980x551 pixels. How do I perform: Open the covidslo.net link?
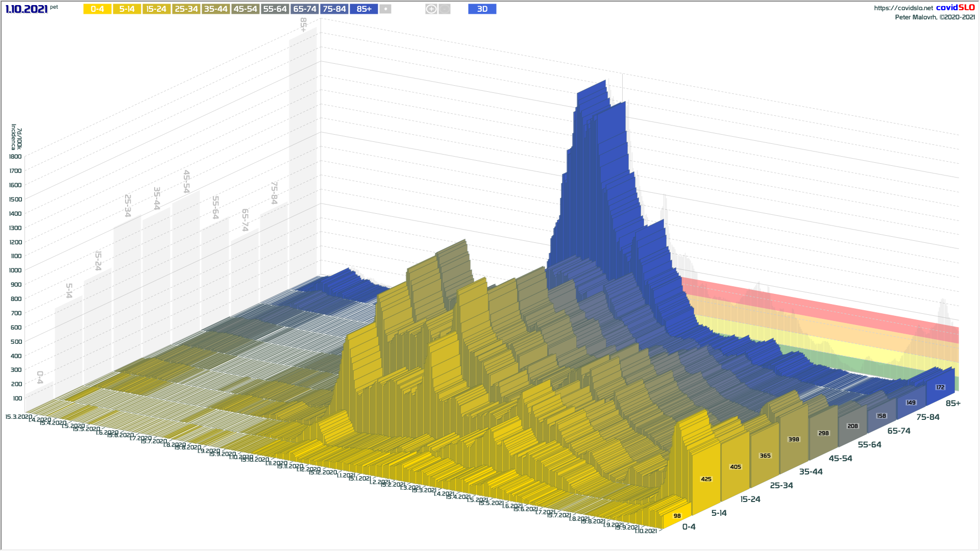[903, 8]
